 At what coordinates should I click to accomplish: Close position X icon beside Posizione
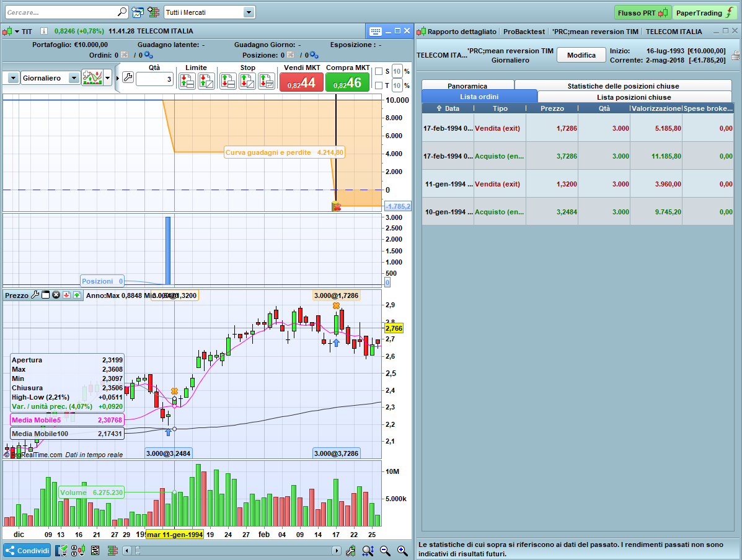tap(291, 55)
